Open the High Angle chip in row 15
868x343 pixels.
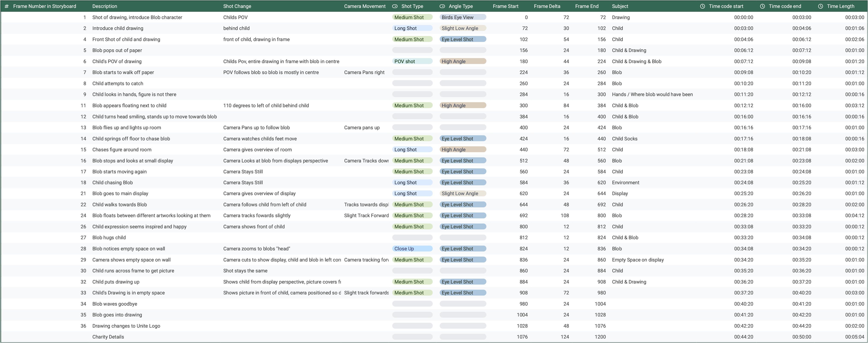click(462, 150)
